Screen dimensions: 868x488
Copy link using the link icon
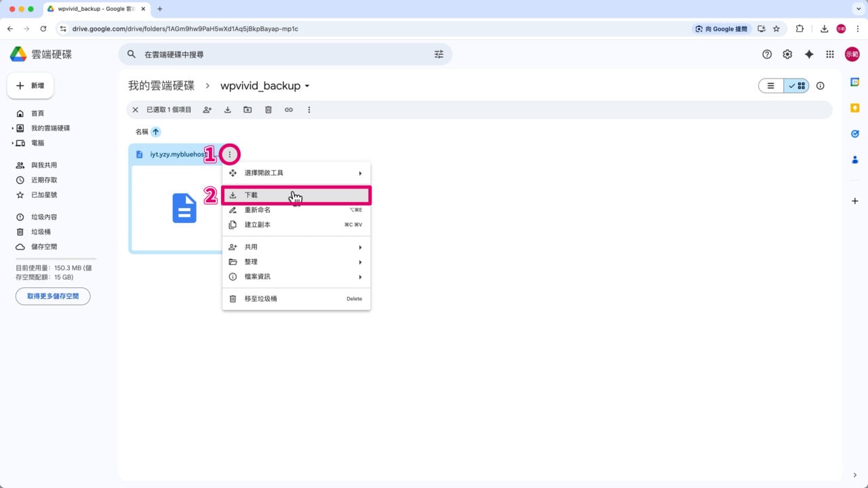289,110
